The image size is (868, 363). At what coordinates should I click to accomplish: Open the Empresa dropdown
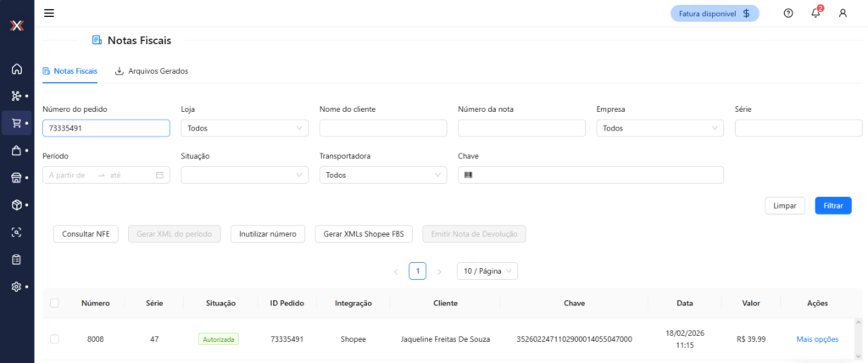tap(659, 128)
